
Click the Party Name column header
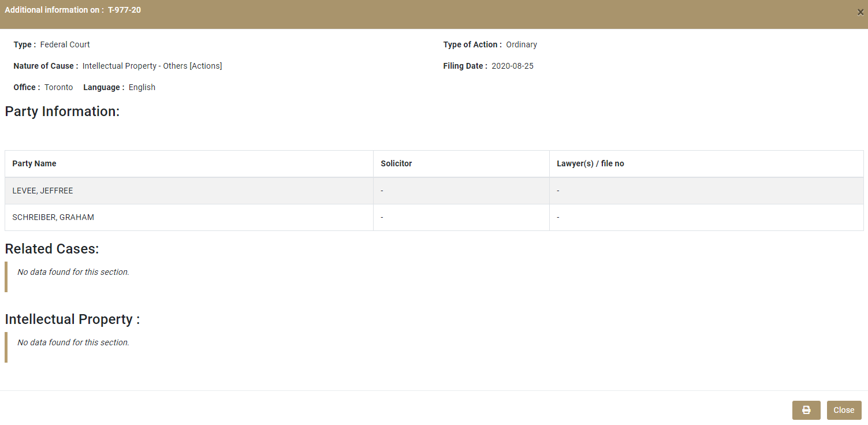pyautogui.click(x=35, y=163)
